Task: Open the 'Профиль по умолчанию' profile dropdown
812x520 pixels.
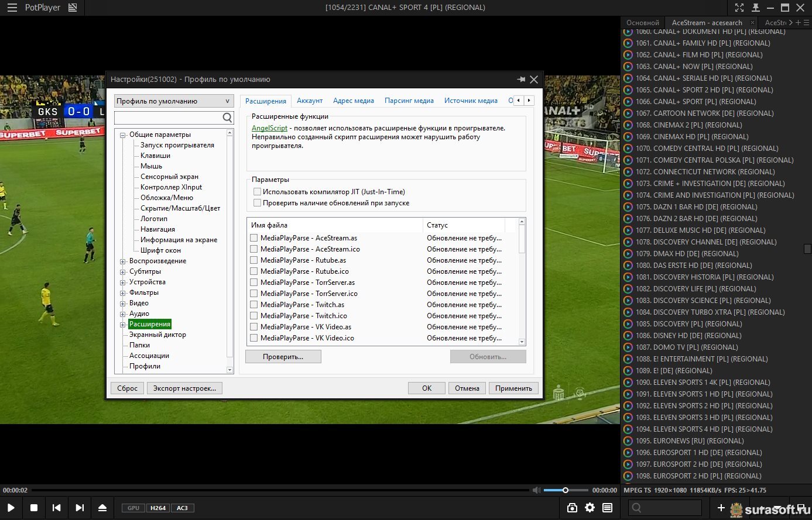Action: pyautogui.click(x=174, y=101)
